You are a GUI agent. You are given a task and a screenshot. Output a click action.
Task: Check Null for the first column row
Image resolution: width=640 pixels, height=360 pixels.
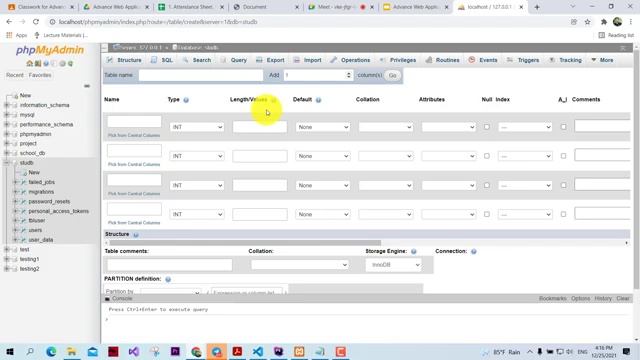coord(487,127)
